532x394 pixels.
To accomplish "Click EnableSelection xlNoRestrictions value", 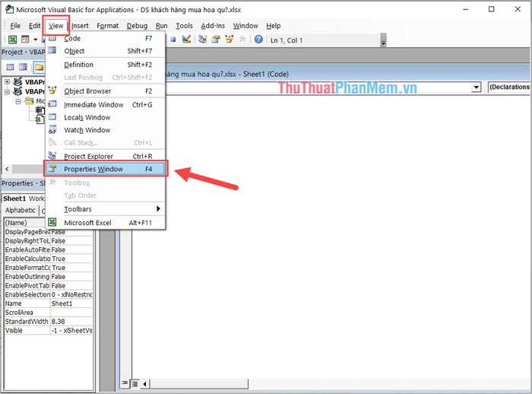I will (71, 294).
